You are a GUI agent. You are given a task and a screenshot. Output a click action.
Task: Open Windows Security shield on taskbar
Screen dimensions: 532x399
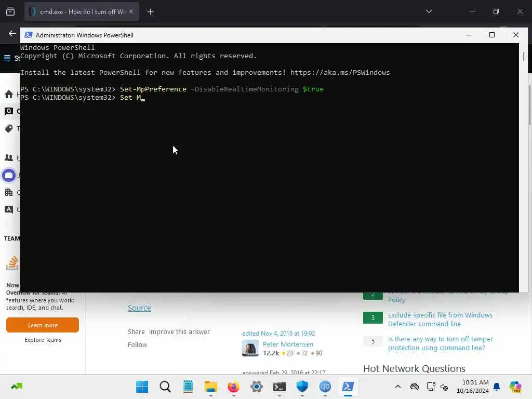coord(302,387)
